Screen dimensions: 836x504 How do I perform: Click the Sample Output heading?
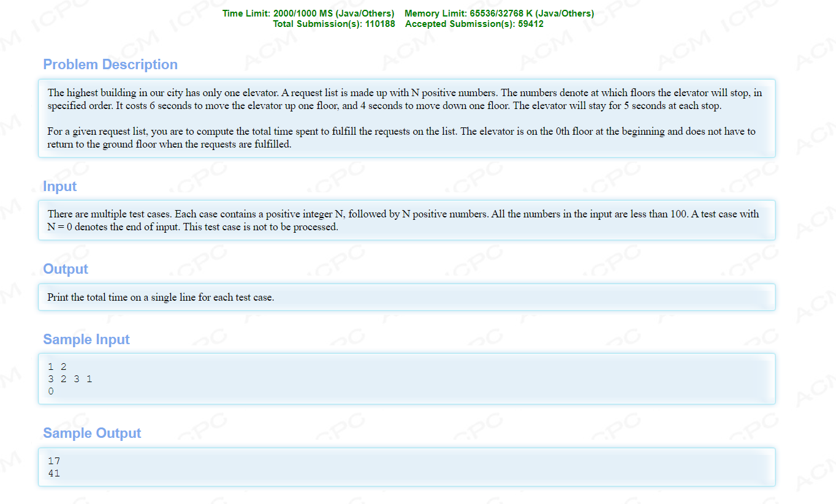coord(92,433)
